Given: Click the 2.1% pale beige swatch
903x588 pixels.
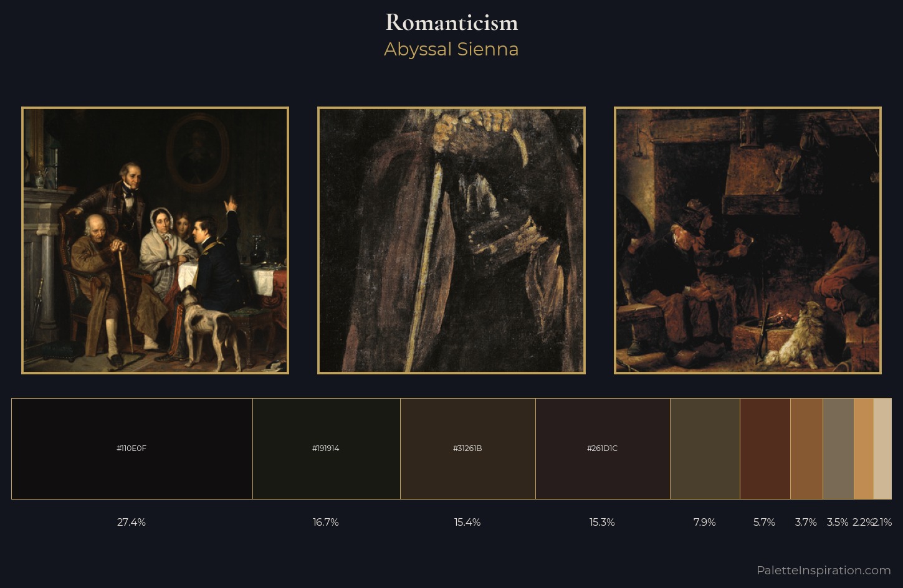Looking at the screenshot, I should tap(882, 448).
